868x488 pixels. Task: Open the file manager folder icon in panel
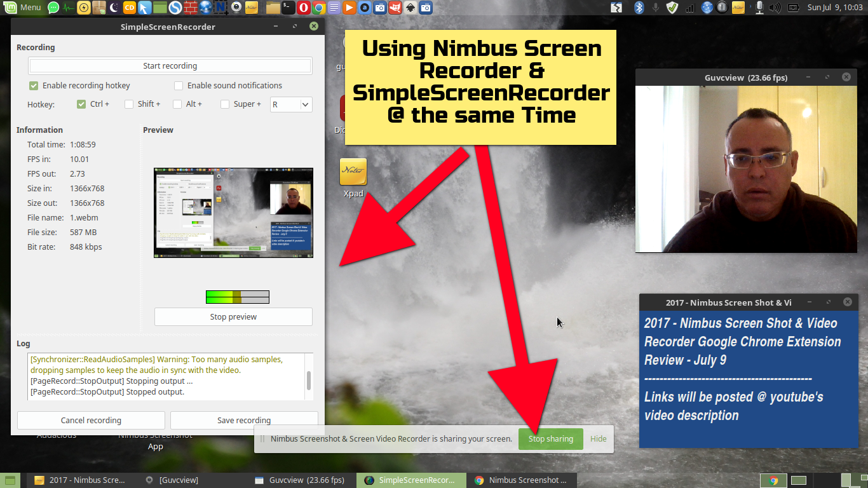[x=273, y=8]
